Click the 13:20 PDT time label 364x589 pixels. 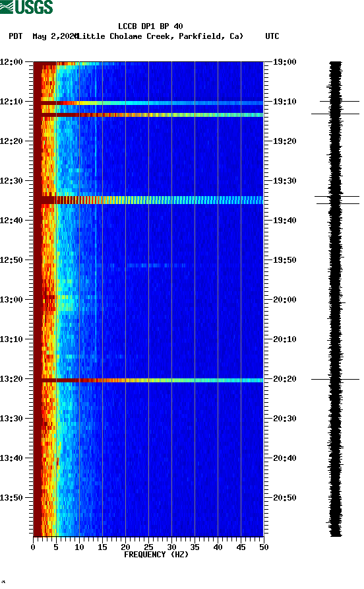tap(11, 378)
